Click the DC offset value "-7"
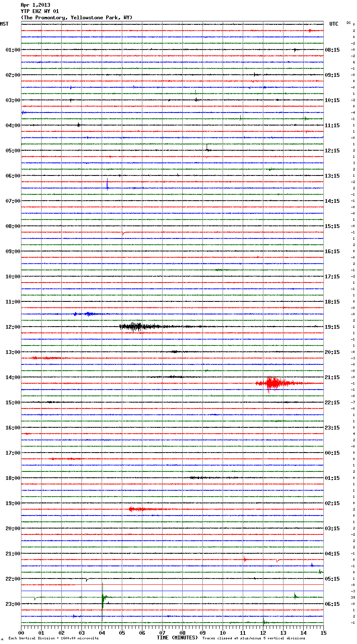 [x=353, y=402]
